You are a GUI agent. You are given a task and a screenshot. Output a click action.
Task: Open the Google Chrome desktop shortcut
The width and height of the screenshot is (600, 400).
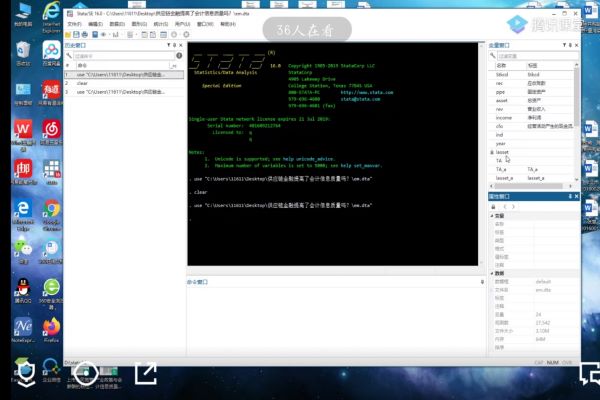coord(52,214)
